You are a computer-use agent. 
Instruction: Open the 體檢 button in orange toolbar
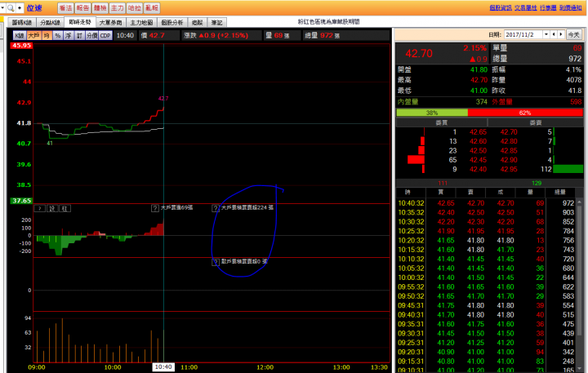(x=100, y=8)
